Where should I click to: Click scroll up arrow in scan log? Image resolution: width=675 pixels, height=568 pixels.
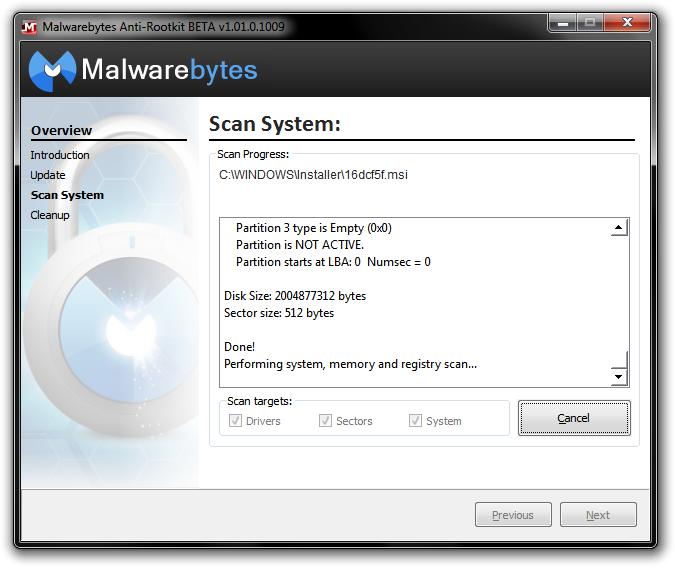coord(619,227)
